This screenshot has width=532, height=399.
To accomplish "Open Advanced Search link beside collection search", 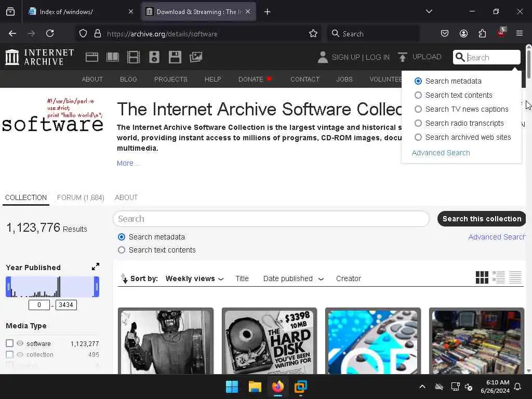I will click(497, 237).
